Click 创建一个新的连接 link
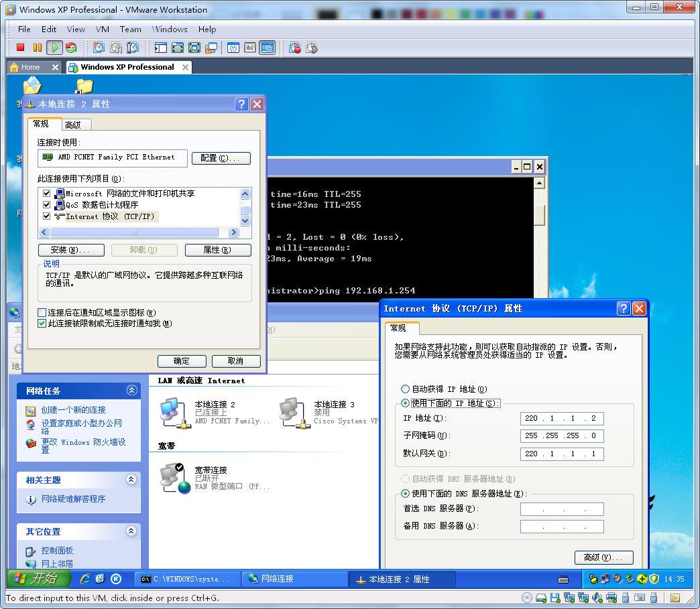The height and width of the screenshot is (609, 700). (74, 409)
